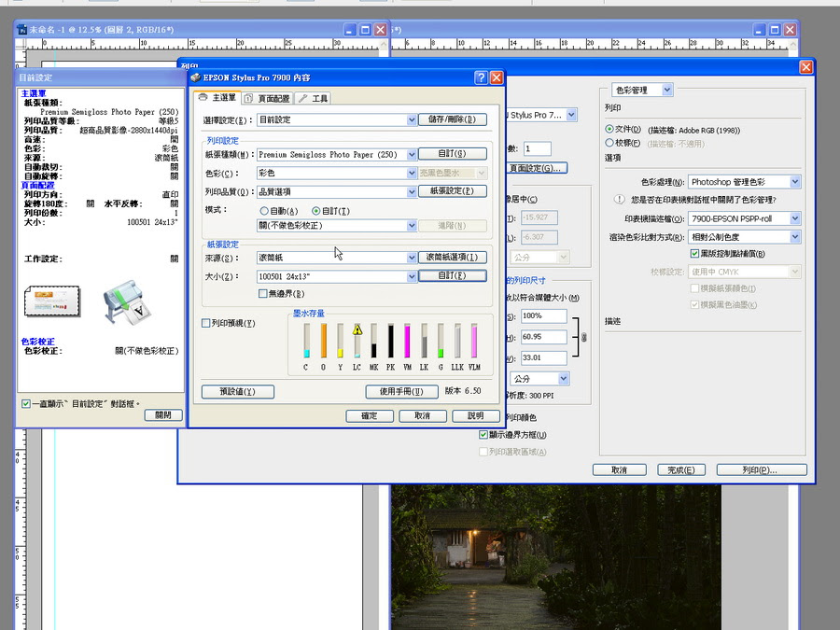Click 確定 in the Epson dialog
The image size is (840, 630).
tap(370, 415)
